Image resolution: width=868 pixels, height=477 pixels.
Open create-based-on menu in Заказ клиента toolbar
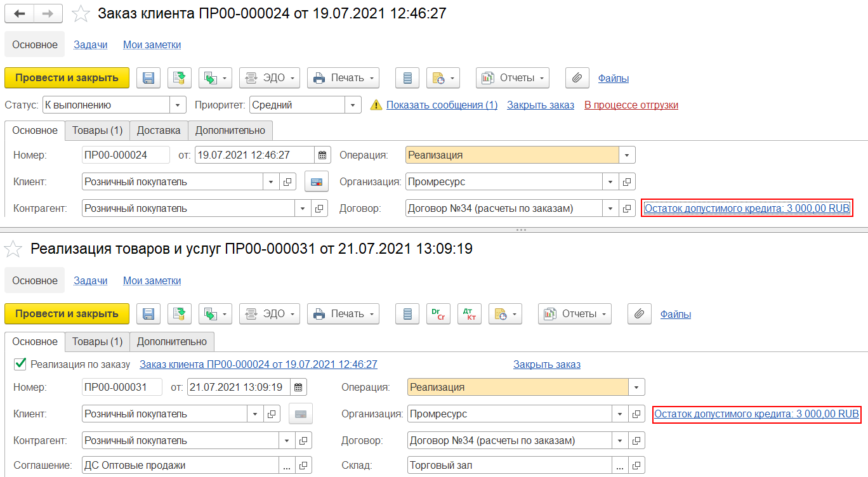[215, 78]
